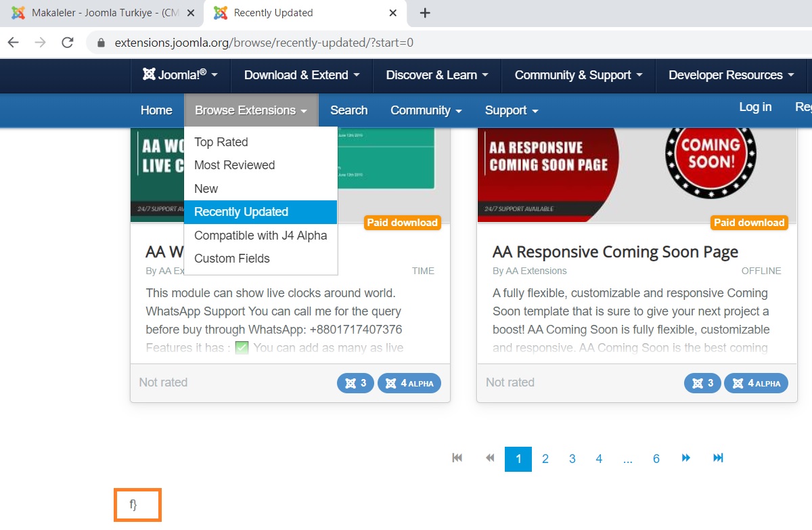Expand Community & Support menu
This screenshot has height=530, width=812.
[579, 75]
